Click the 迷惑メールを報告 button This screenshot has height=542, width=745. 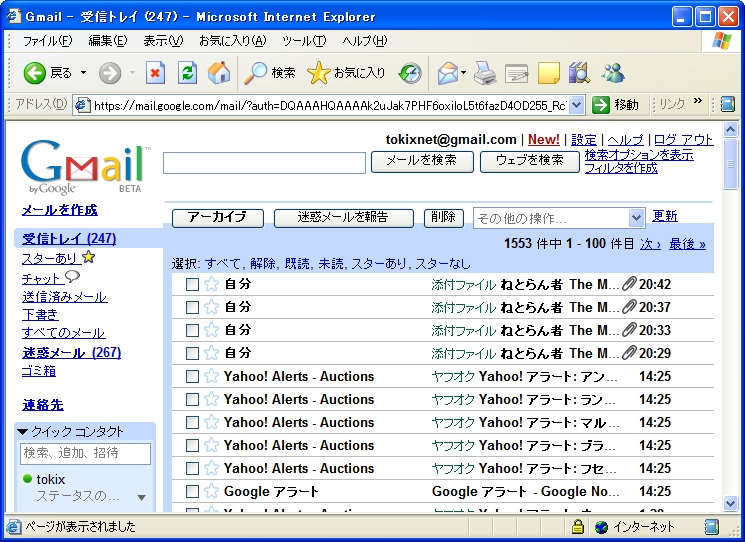click(344, 218)
